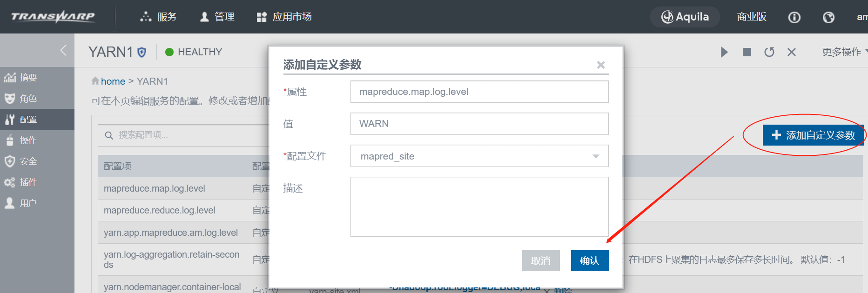This screenshot has width=868, height=293.
Task: Click the Aquila button in header
Action: [x=685, y=17]
